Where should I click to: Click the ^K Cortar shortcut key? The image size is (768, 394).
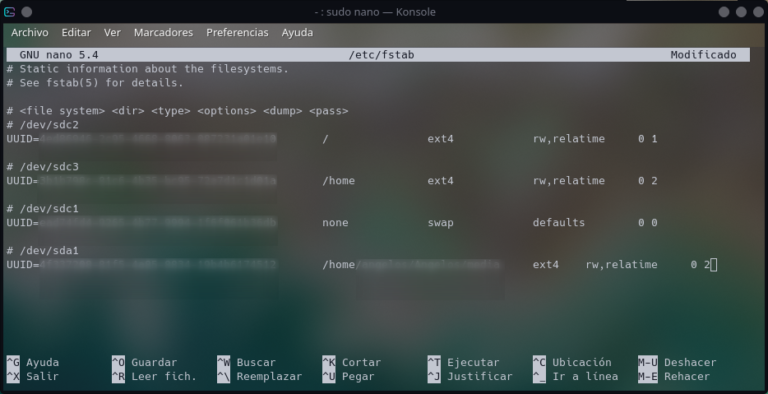[x=329, y=363]
